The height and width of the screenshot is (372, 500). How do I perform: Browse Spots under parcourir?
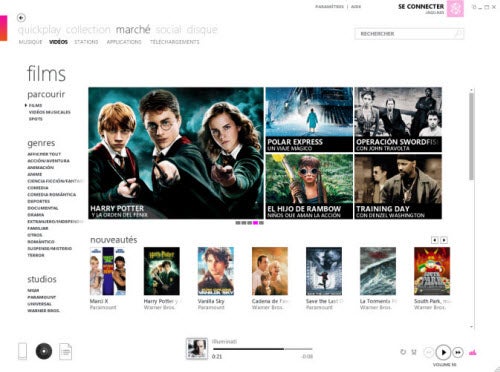[x=36, y=119]
